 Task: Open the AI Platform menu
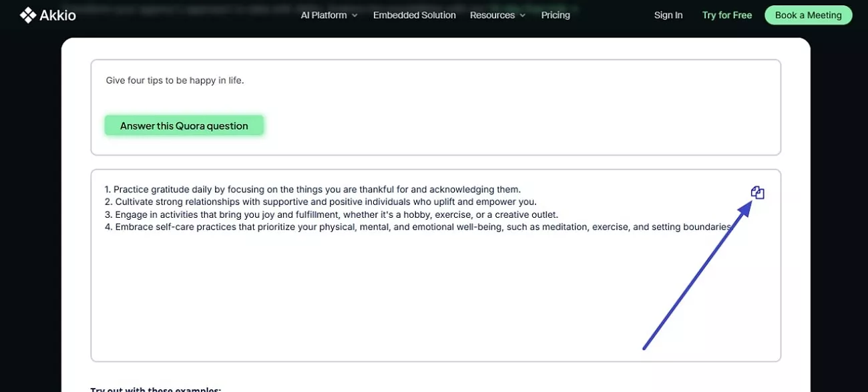(x=323, y=15)
